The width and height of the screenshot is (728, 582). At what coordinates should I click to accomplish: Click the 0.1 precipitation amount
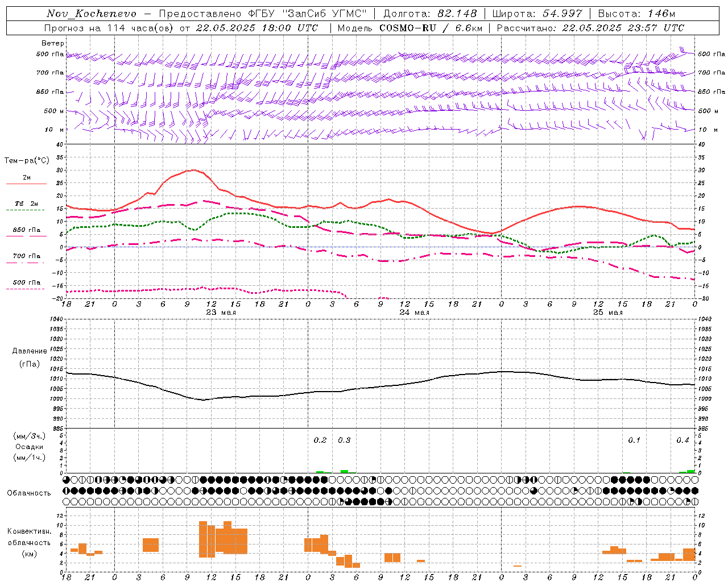point(634,440)
